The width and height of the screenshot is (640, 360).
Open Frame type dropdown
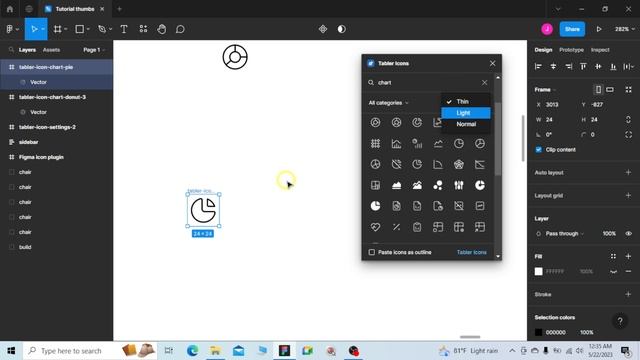pyautogui.click(x=545, y=89)
